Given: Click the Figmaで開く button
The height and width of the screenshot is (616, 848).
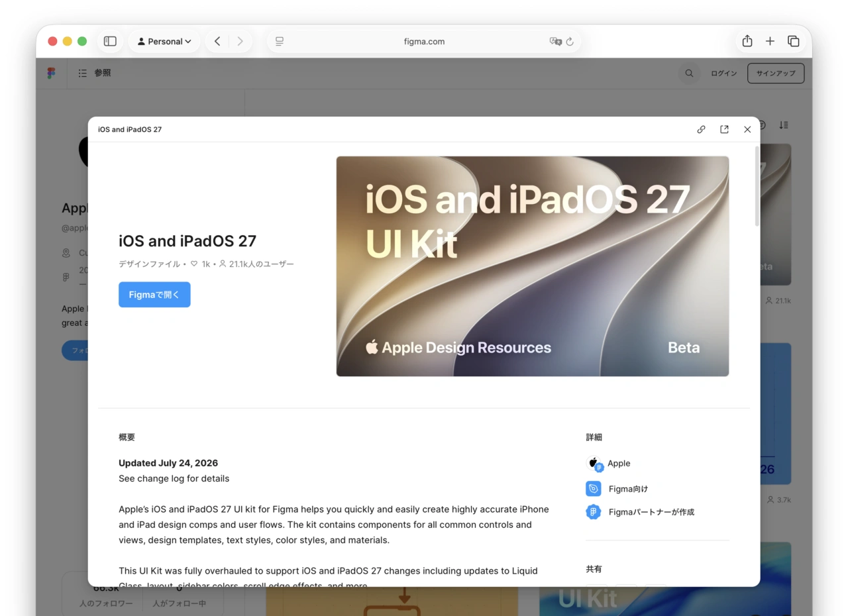Looking at the screenshot, I should click(154, 295).
